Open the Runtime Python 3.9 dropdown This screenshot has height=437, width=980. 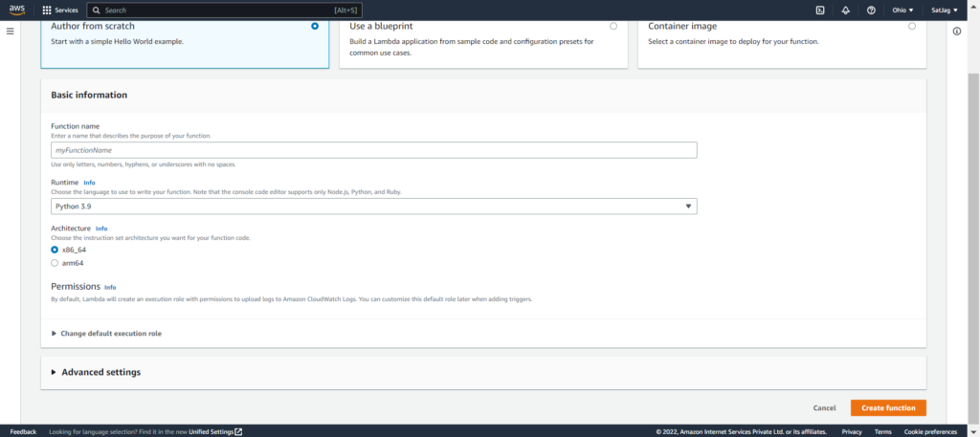click(x=374, y=206)
